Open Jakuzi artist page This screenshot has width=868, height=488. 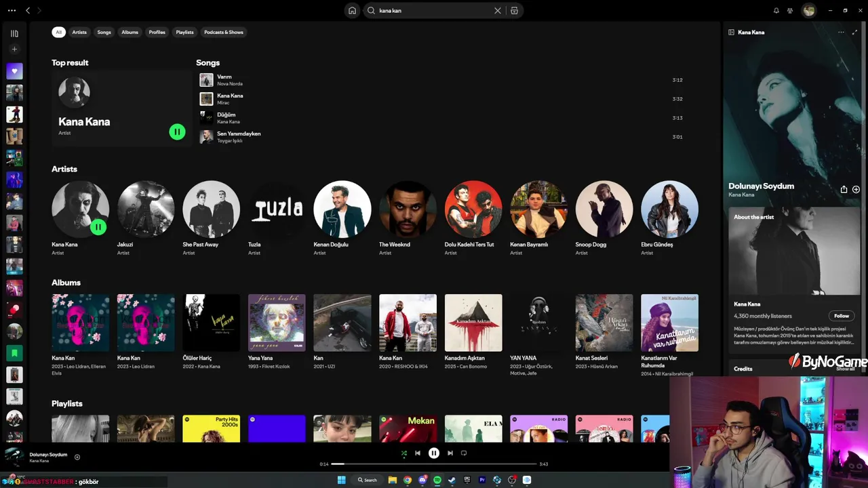pos(146,209)
